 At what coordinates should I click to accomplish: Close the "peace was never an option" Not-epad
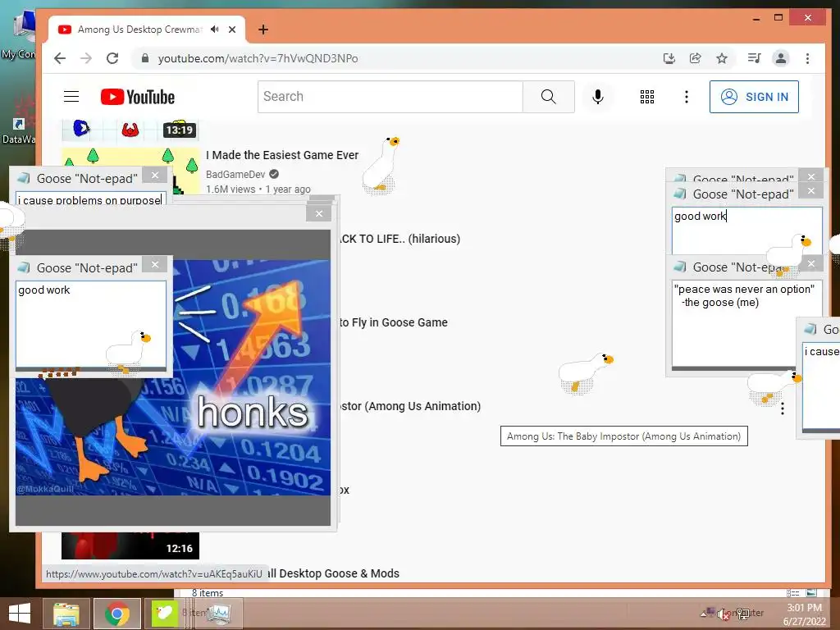click(x=811, y=263)
